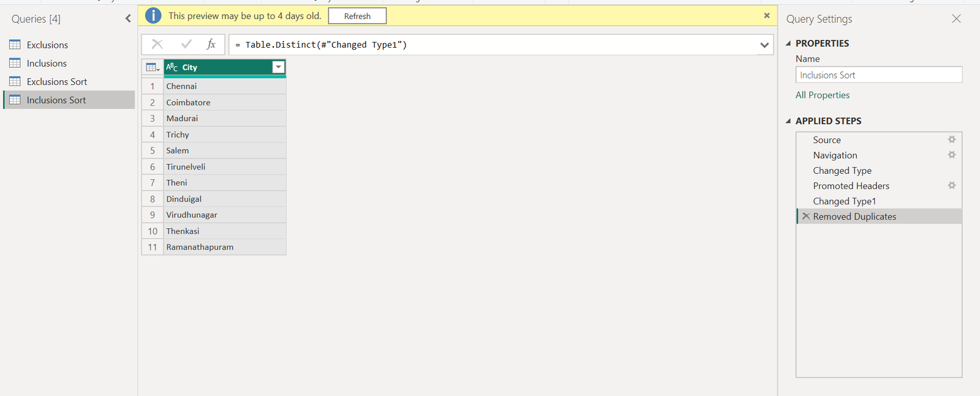The height and width of the screenshot is (396, 980).
Task: Select the Source applied step
Action: 879,140
